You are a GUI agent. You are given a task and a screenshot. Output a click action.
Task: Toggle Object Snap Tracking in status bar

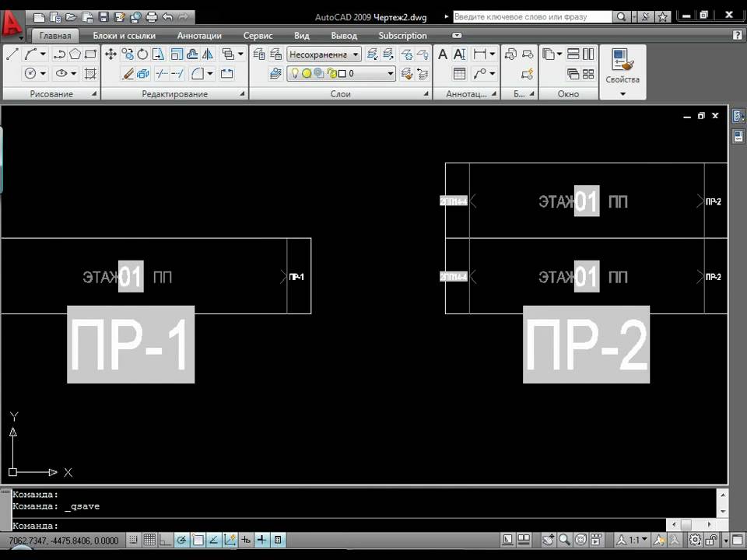pyautogui.click(x=213, y=540)
